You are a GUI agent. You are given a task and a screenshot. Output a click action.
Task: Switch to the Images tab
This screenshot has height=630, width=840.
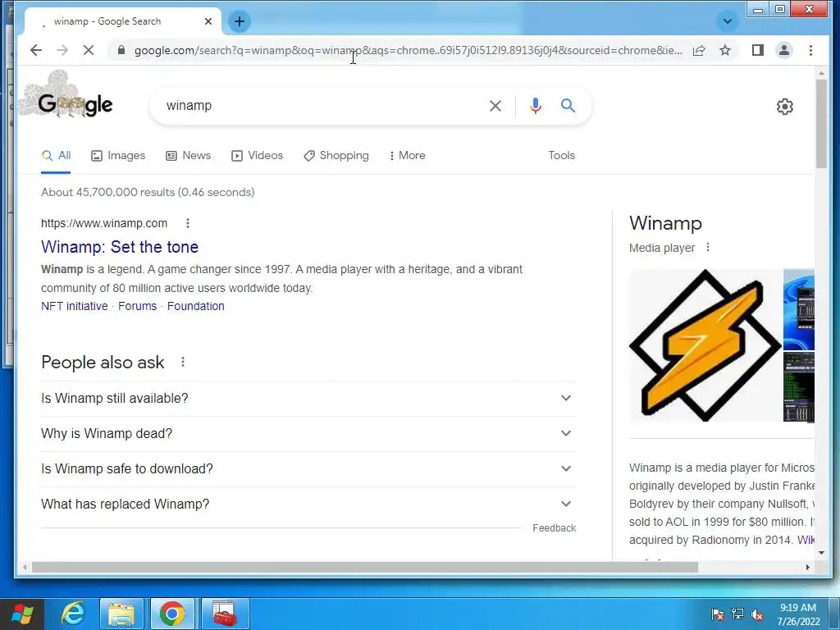(x=118, y=156)
